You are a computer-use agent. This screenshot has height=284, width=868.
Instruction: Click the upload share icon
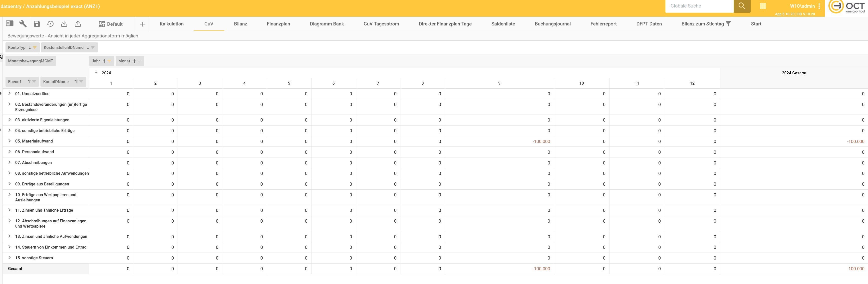78,23
